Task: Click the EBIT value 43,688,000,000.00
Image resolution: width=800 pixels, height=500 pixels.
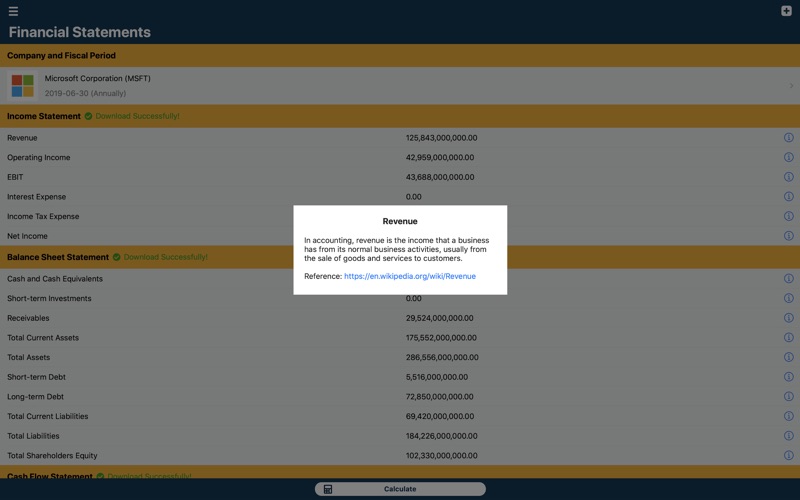Action: [x=440, y=177]
